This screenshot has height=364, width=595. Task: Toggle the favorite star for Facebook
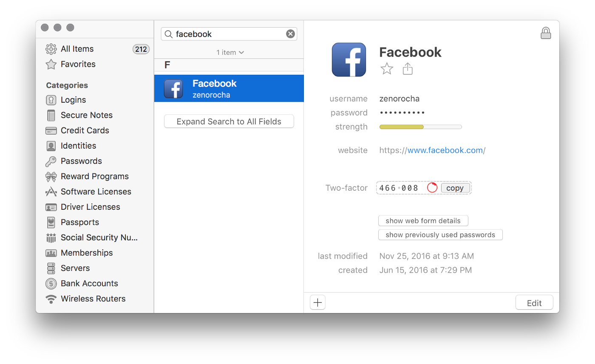pos(386,68)
